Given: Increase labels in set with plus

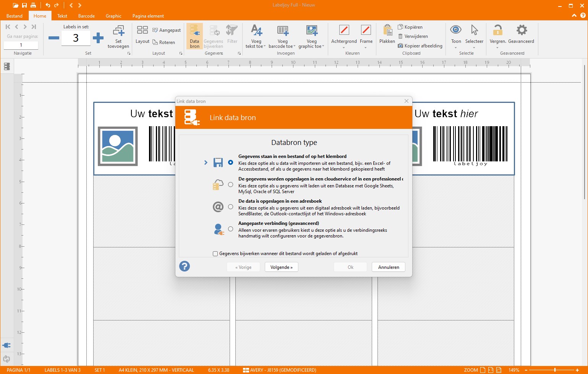Looking at the screenshot, I should (98, 38).
